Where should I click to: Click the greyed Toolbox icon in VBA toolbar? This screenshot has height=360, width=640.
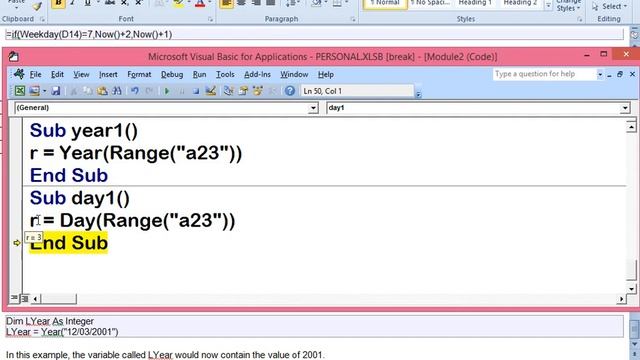pos(272,91)
